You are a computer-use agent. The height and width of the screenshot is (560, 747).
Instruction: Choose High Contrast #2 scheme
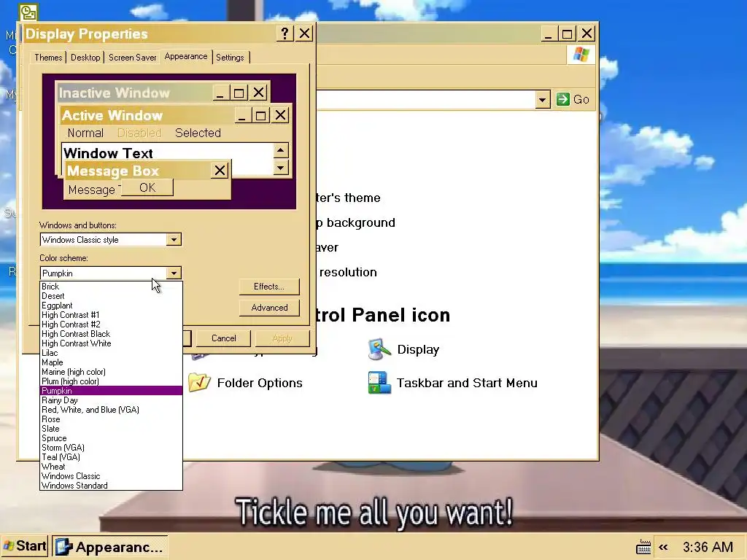111,324
